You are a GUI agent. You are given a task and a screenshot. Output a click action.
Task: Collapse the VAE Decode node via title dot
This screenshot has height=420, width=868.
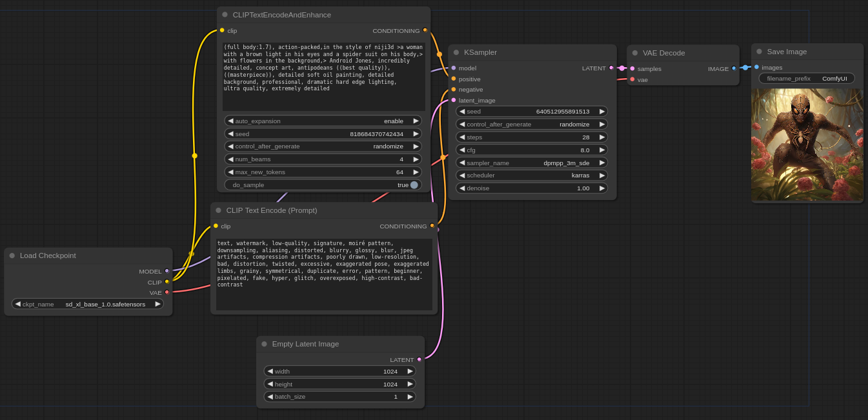tap(635, 53)
